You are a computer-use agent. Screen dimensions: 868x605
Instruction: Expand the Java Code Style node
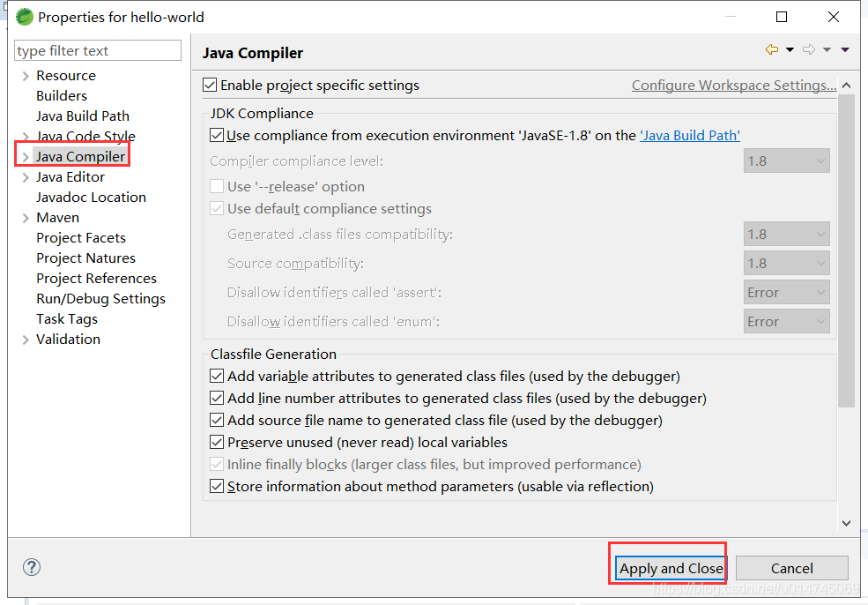click(26, 137)
